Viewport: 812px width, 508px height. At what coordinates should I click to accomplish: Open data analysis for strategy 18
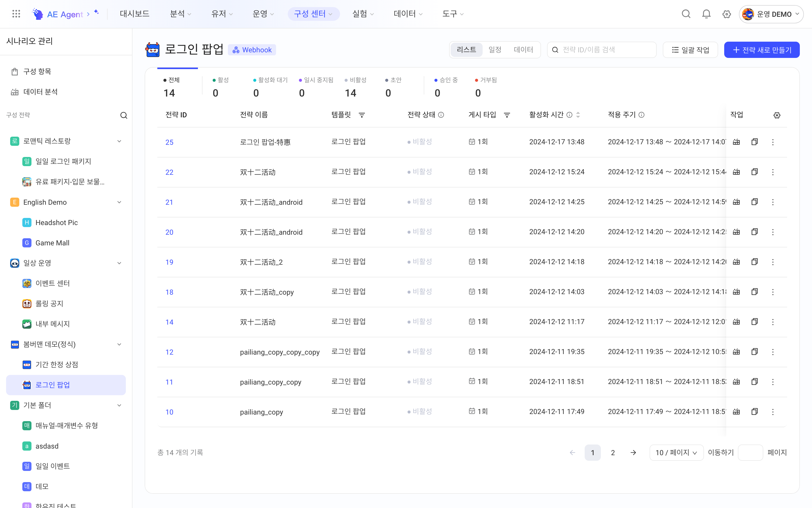click(x=736, y=292)
